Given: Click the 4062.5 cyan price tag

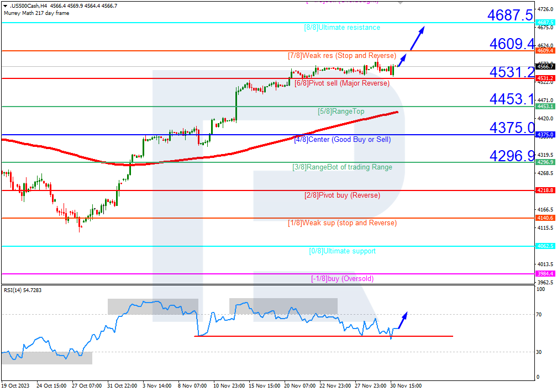Looking at the screenshot, I should pos(545,246).
